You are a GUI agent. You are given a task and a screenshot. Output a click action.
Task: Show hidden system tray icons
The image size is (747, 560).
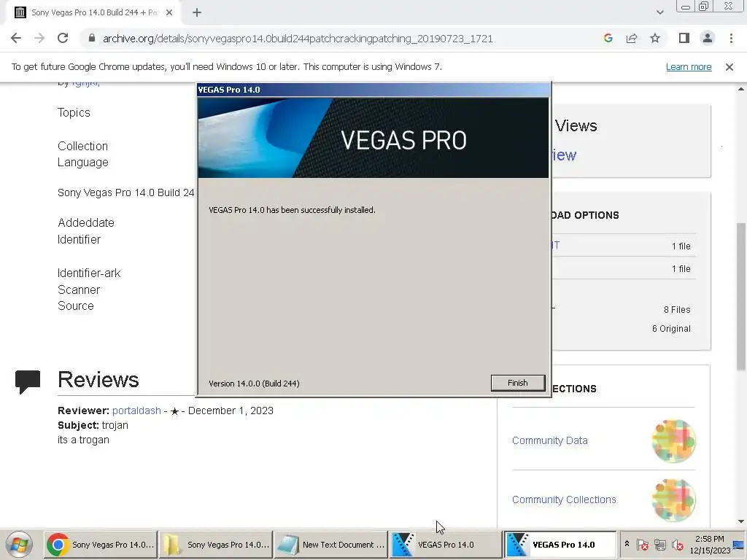click(x=627, y=544)
